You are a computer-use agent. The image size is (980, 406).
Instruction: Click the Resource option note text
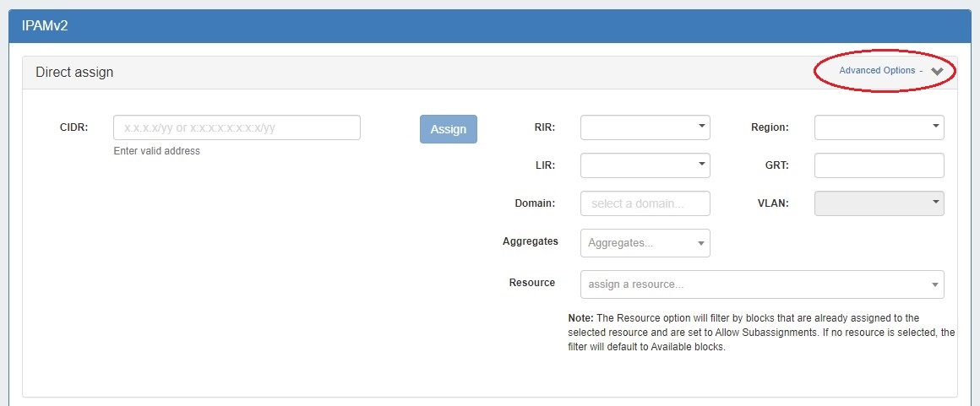click(x=760, y=333)
